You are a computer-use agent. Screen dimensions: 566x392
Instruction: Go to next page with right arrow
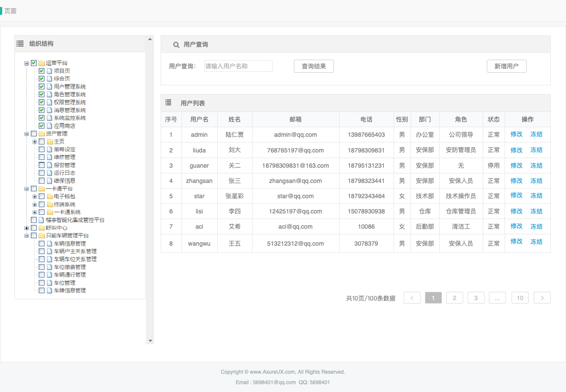coord(542,298)
